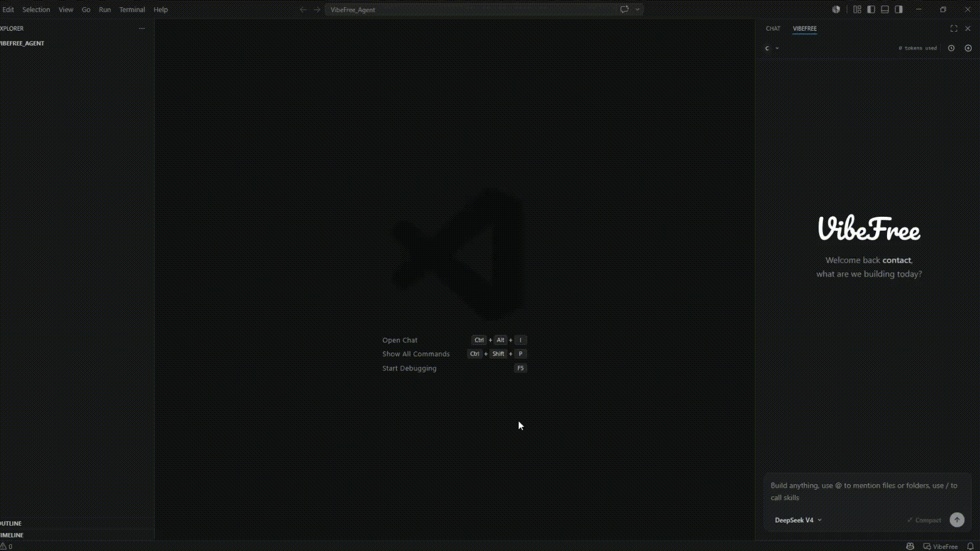Click the VibeFree_Agent command center search box
The width and height of the screenshot is (980, 551).
coord(470,10)
